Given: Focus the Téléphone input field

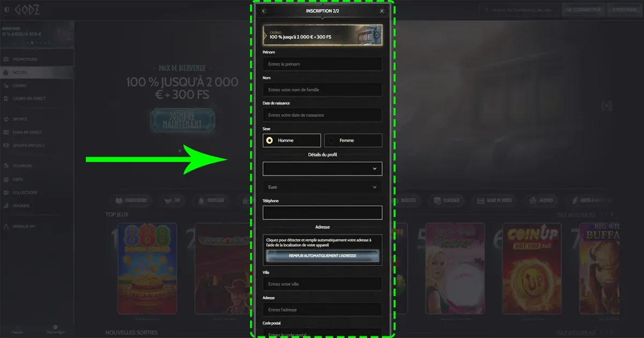Looking at the screenshot, I should click(x=323, y=212).
